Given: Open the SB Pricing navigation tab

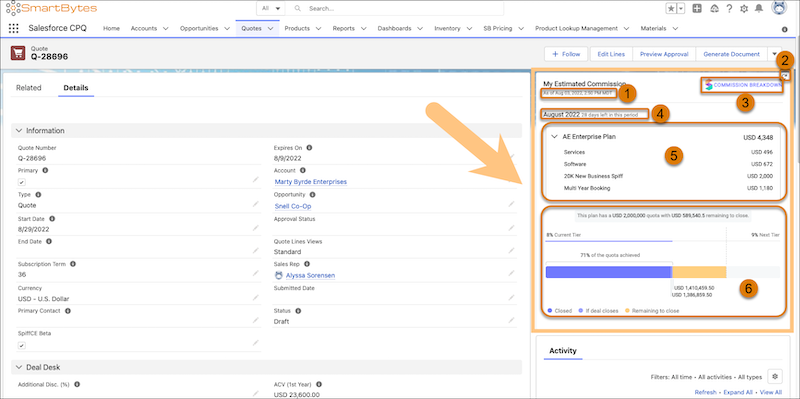Looking at the screenshot, I should [497, 29].
